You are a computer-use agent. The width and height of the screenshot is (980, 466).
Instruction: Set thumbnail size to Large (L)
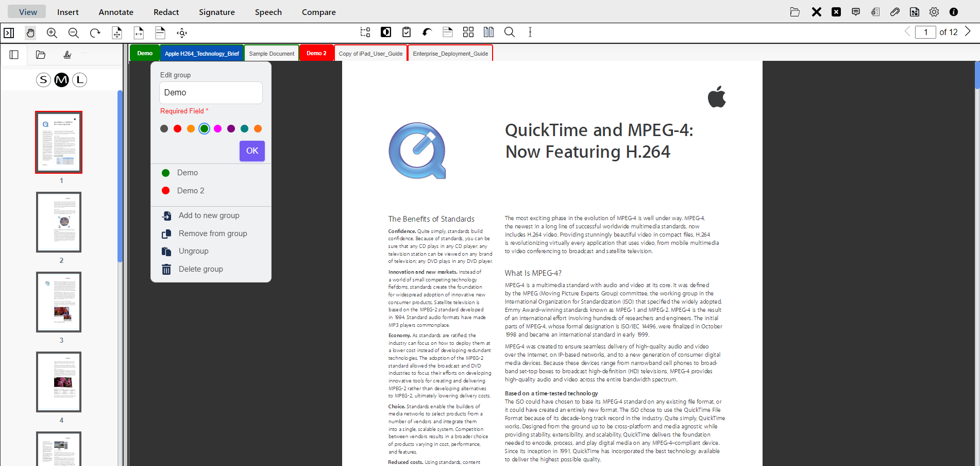coord(79,80)
